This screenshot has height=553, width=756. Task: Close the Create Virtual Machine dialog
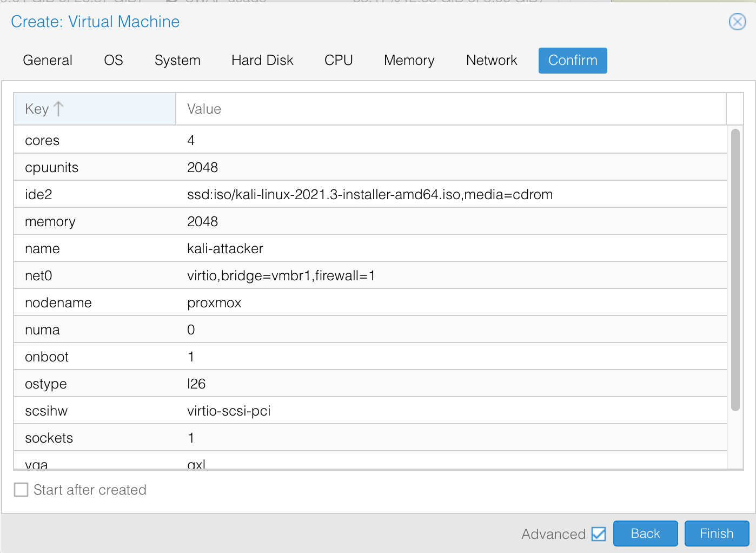[x=737, y=22]
